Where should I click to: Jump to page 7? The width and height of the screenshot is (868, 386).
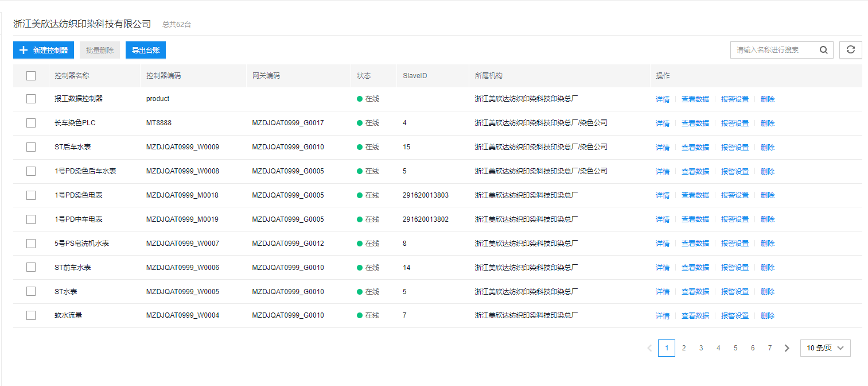point(770,348)
